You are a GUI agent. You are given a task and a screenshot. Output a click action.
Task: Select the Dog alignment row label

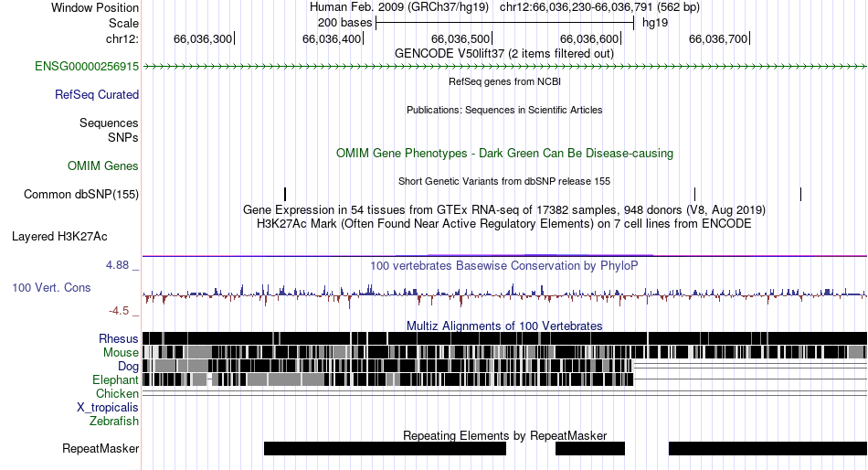[128, 367]
